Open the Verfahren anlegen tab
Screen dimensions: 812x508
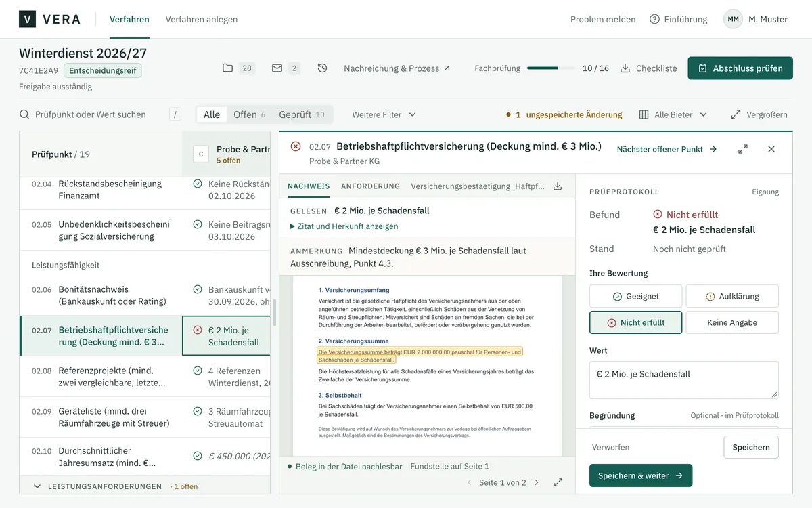point(202,19)
